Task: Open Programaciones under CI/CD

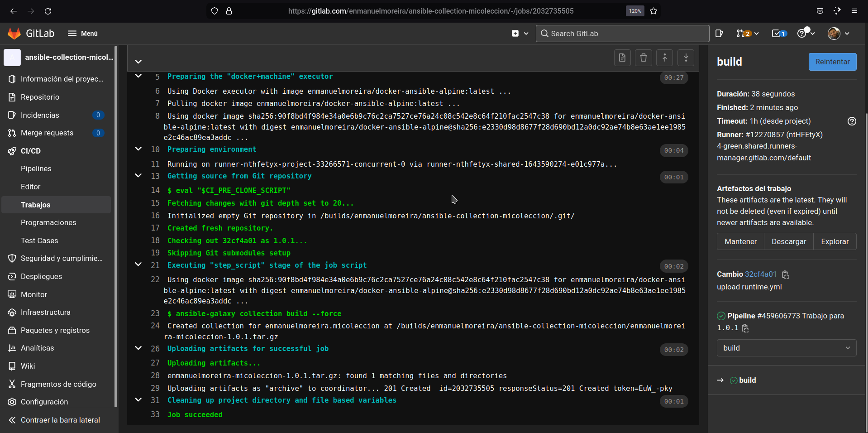Action: [56, 222]
